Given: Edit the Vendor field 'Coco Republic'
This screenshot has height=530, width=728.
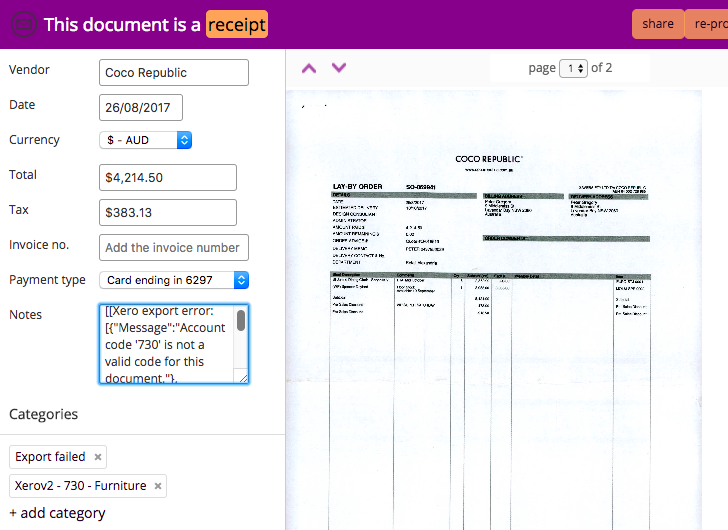Looking at the screenshot, I should (174, 72).
